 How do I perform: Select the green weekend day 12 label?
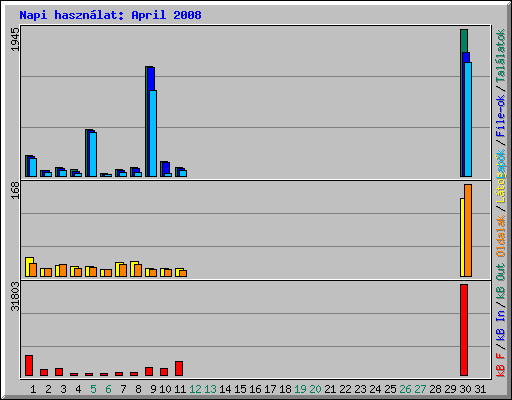(195, 389)
